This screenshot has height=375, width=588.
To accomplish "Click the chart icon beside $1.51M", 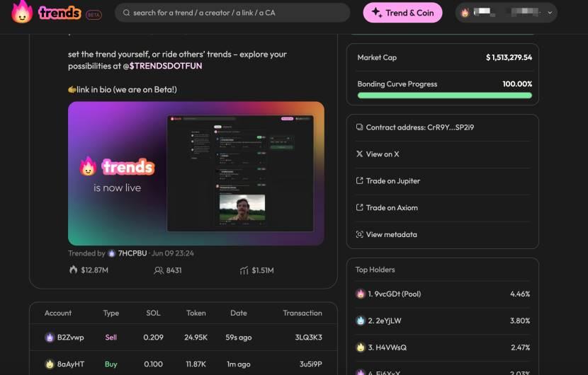I will [x=244, y=270].
